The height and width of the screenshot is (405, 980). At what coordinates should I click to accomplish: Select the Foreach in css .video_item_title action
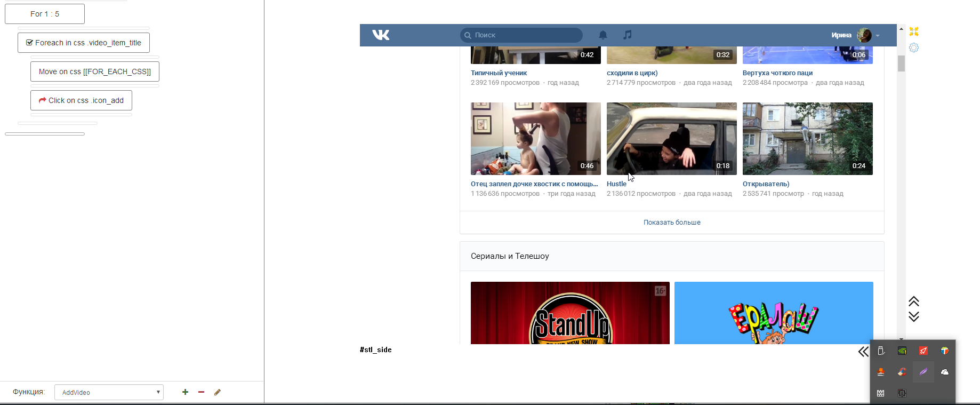pyautogui.click(x=84, y=43)
